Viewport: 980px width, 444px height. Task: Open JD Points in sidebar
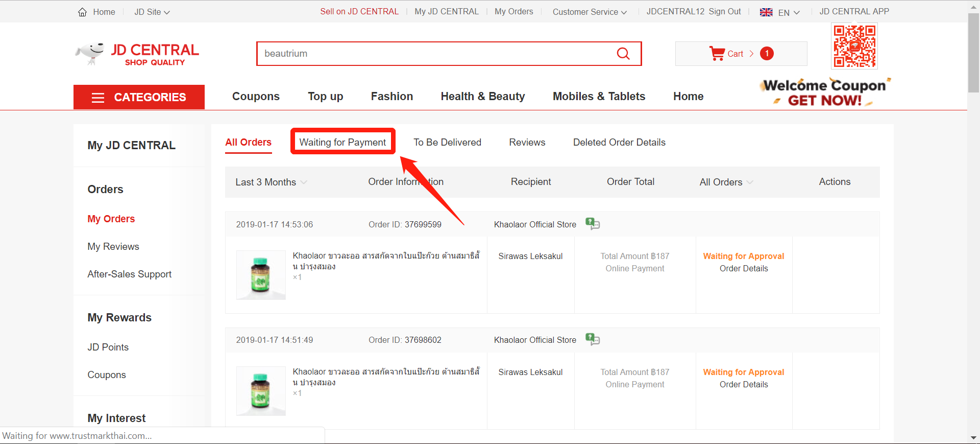pyautogui.click(x=108, y=347)
